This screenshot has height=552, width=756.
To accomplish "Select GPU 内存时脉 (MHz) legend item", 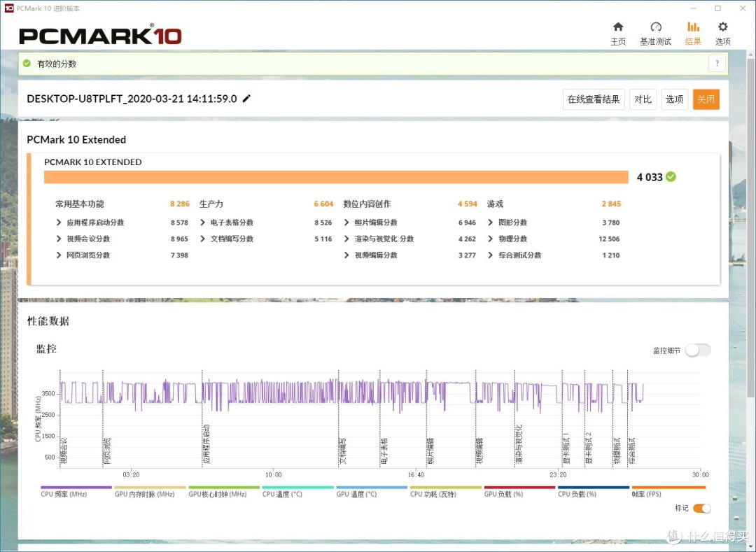I will click(x=150, y=492).
